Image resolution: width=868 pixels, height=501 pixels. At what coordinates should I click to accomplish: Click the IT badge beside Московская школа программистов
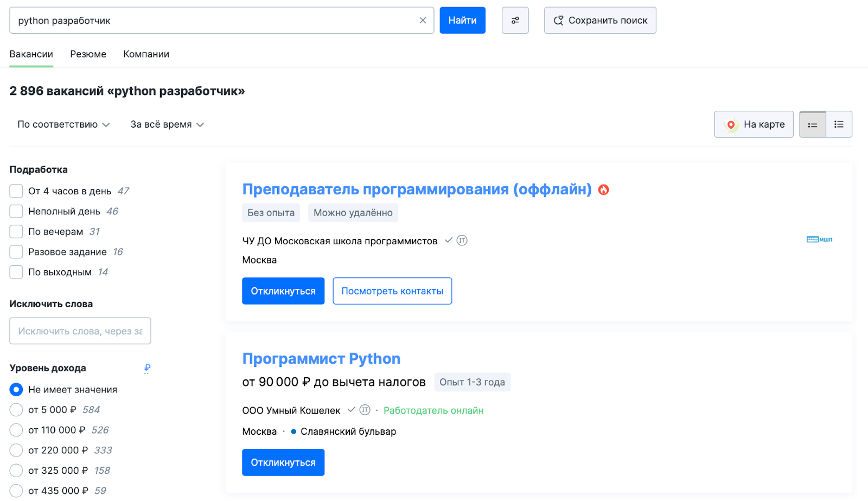pyautogui.click(x=462, y=240)
